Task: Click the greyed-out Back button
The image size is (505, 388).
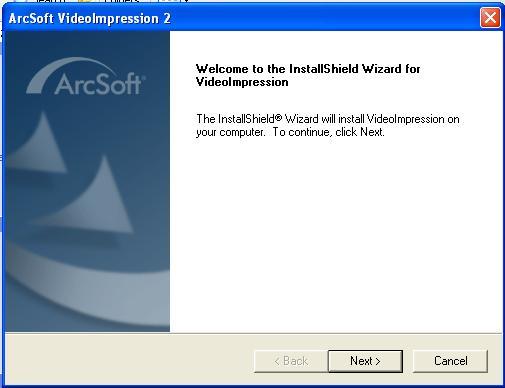Action: click(x=290, y=361)
